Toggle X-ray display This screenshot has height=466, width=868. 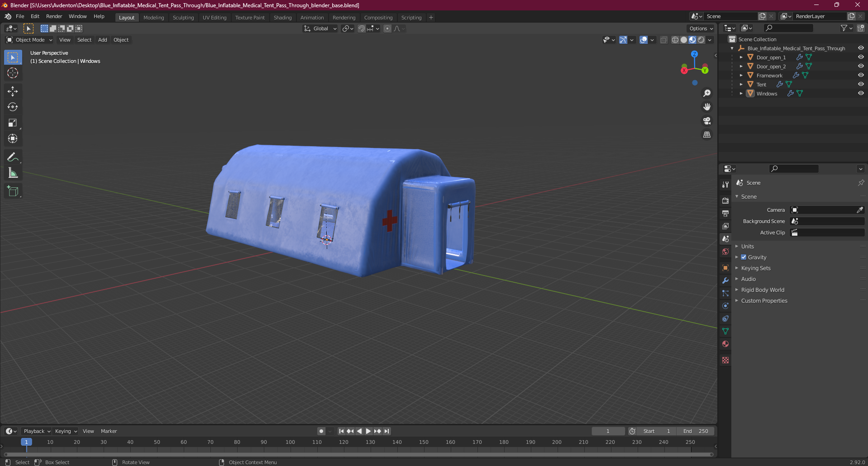pyautogui.click(x=663, y=40)
